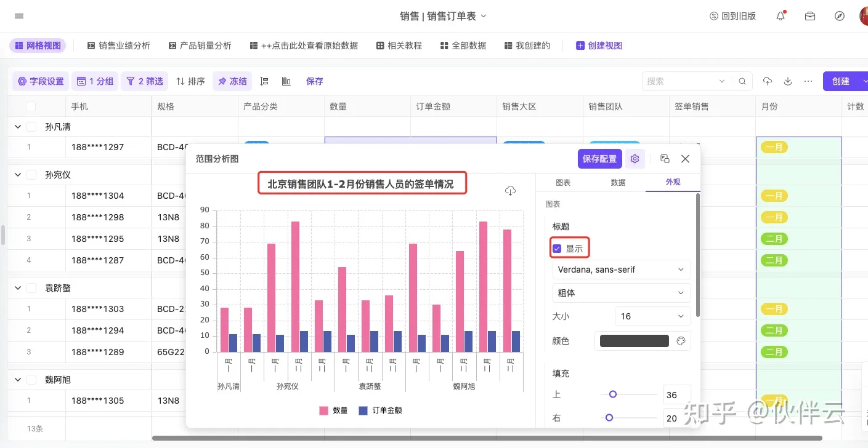Switch to the 数据 tab
The image size is (868, 448).
coord(618,183)
